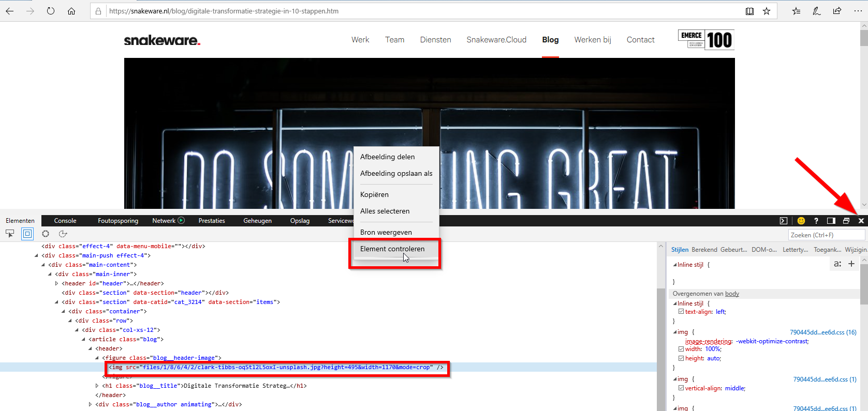The height and width of the screenshot is (411, 868).
Task: Click the add notes pen icon
Action: pos(817,11)
